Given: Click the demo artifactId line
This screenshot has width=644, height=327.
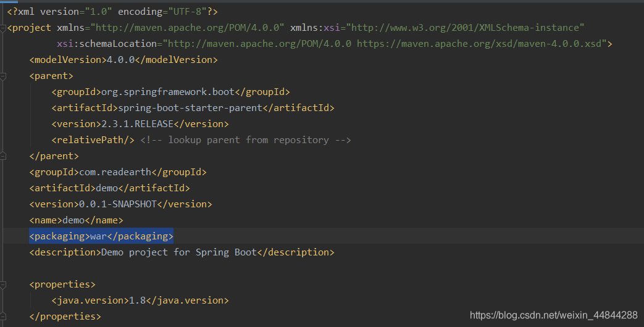Looking at the screenshot, I should pos(110,188).
